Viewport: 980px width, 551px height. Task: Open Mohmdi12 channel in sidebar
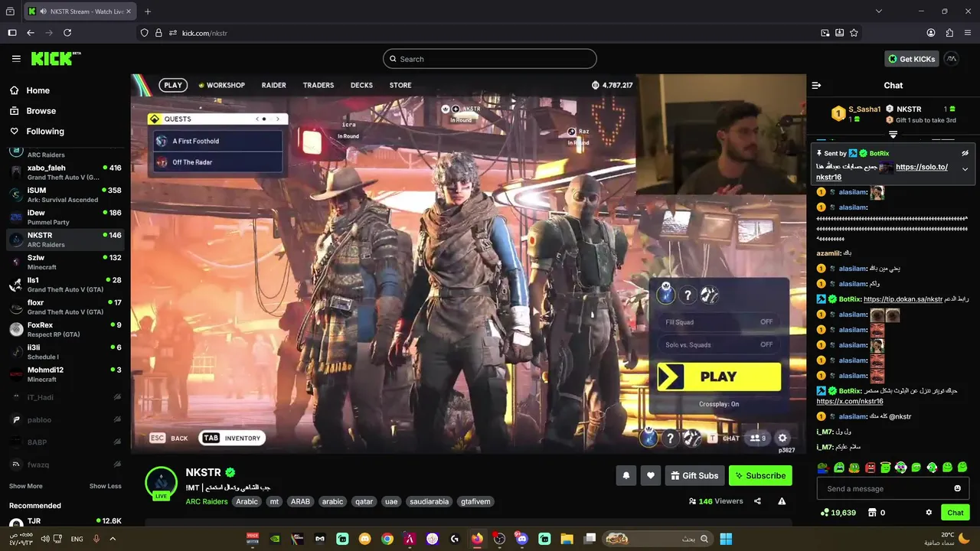pos(65,374)
